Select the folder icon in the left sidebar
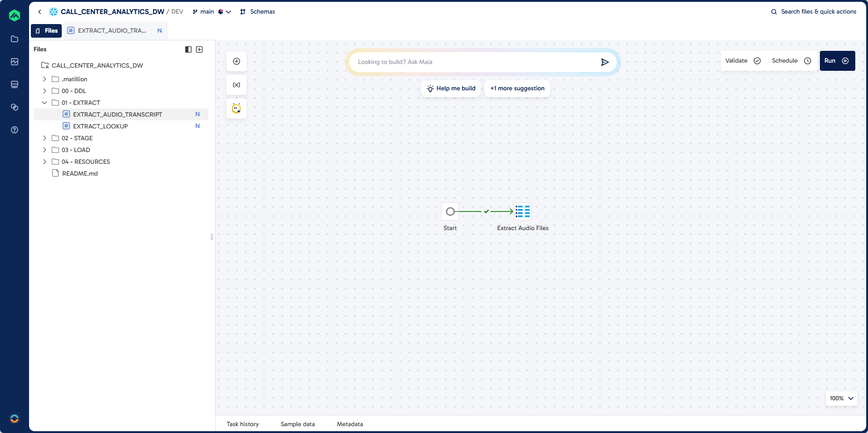 [x=15, y=39]
